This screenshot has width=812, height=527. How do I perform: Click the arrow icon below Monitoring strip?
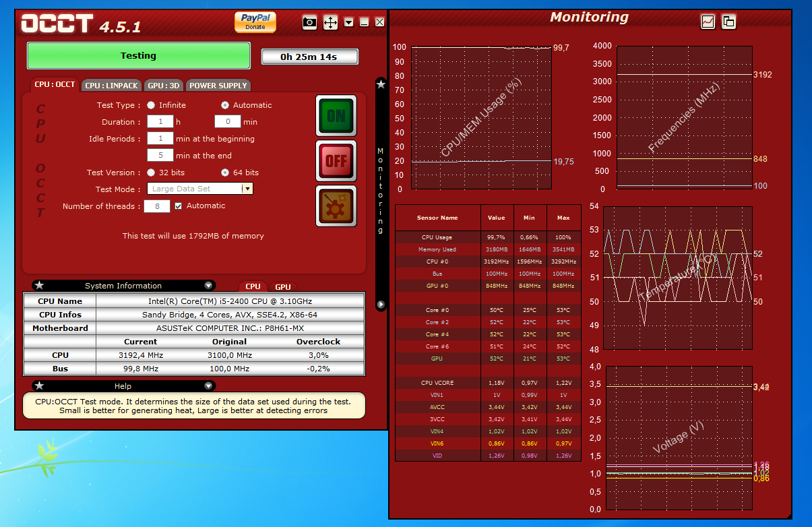[381, 305]
